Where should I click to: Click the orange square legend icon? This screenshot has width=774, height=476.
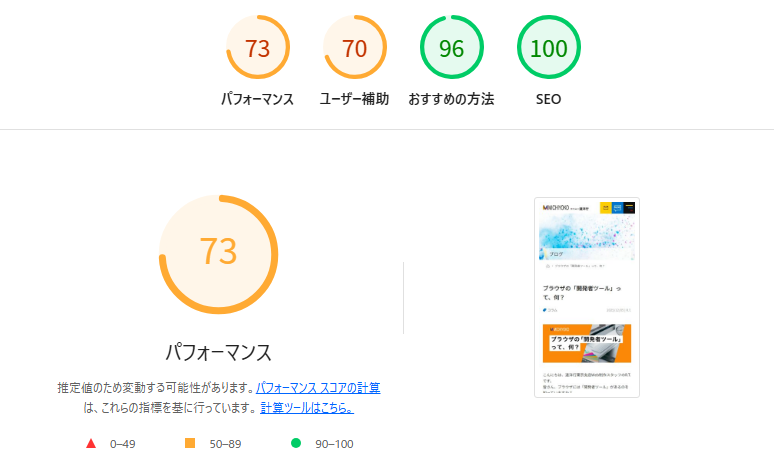[190, 443]
